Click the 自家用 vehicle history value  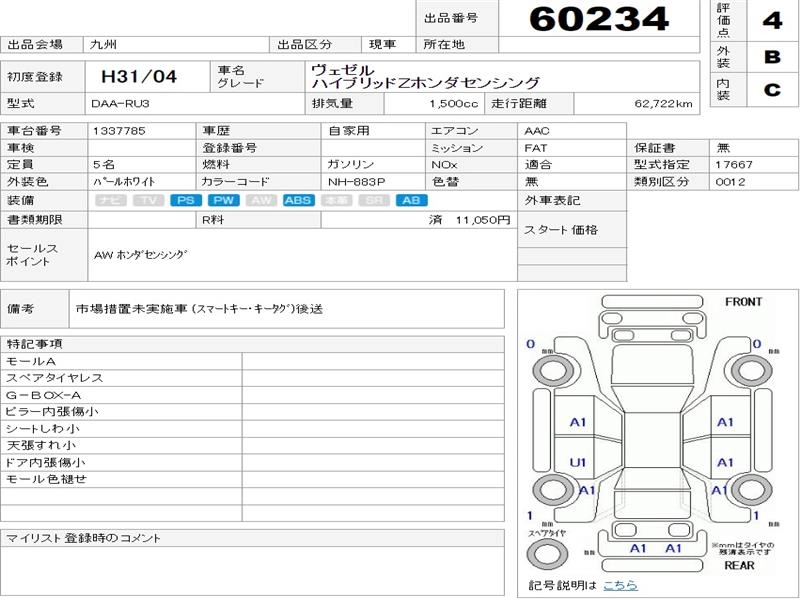pos(348,131)
